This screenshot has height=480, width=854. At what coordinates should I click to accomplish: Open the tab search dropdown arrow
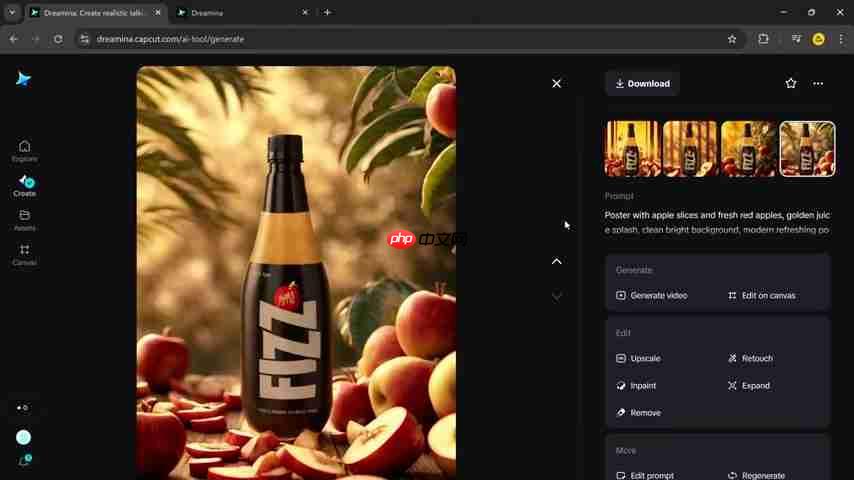(11, 13)
